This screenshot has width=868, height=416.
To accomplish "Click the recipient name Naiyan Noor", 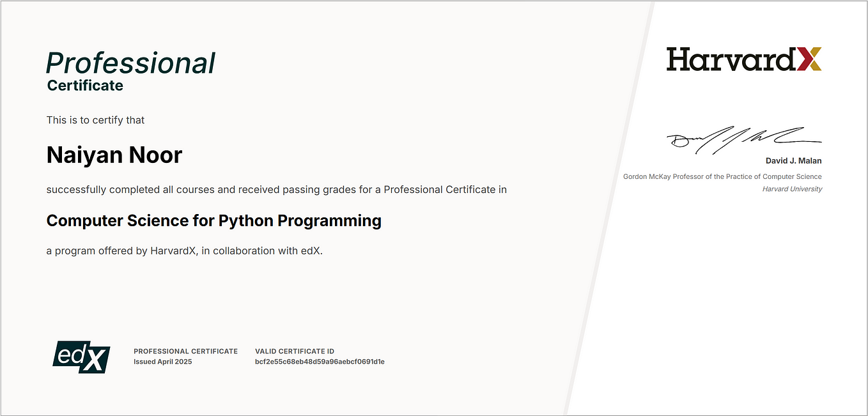I will 114,155.
